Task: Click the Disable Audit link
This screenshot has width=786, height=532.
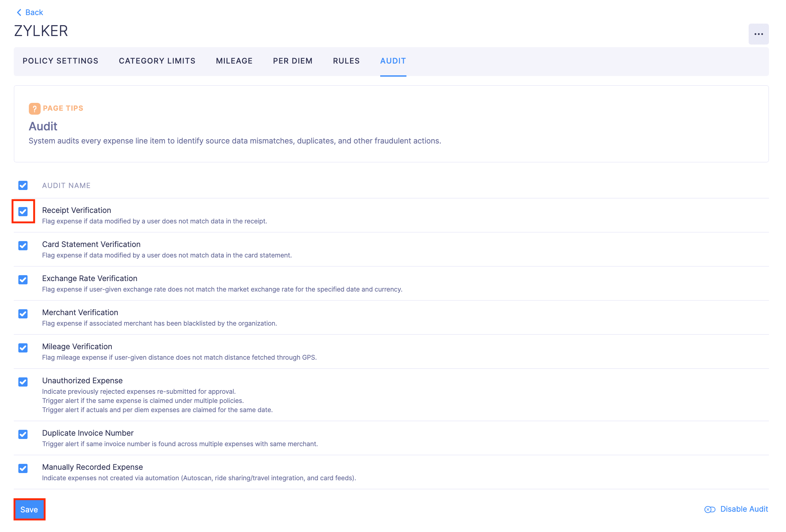Action: [x=744, y=509]
